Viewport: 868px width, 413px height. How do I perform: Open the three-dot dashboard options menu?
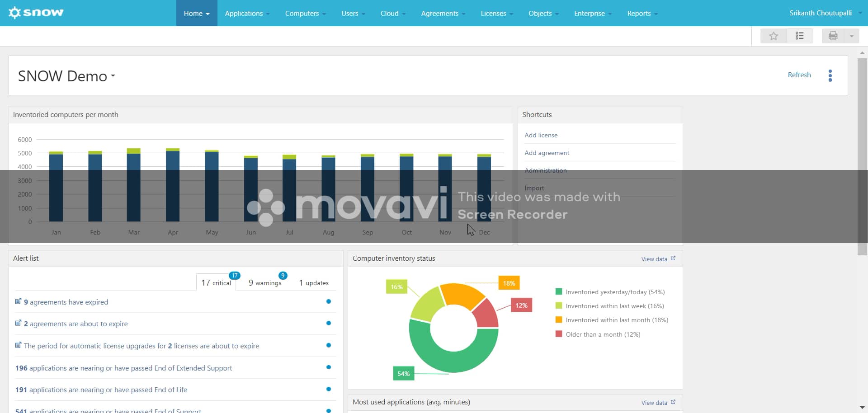830,75
